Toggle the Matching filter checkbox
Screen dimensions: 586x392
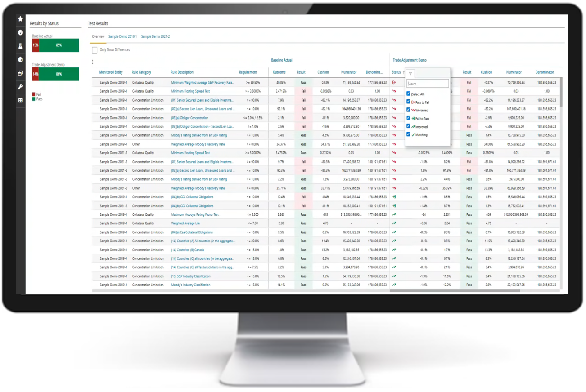[x=408, y=134]
